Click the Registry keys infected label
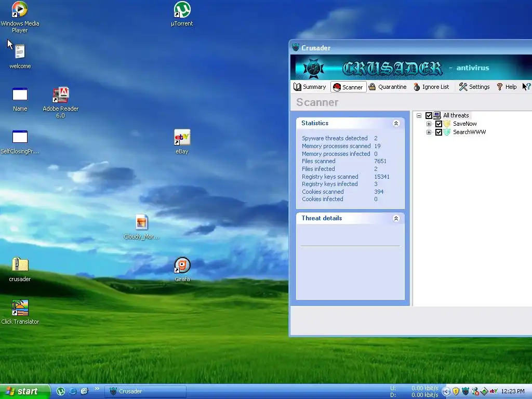This screenshot has width=532, height=399. tap(330, 184)
